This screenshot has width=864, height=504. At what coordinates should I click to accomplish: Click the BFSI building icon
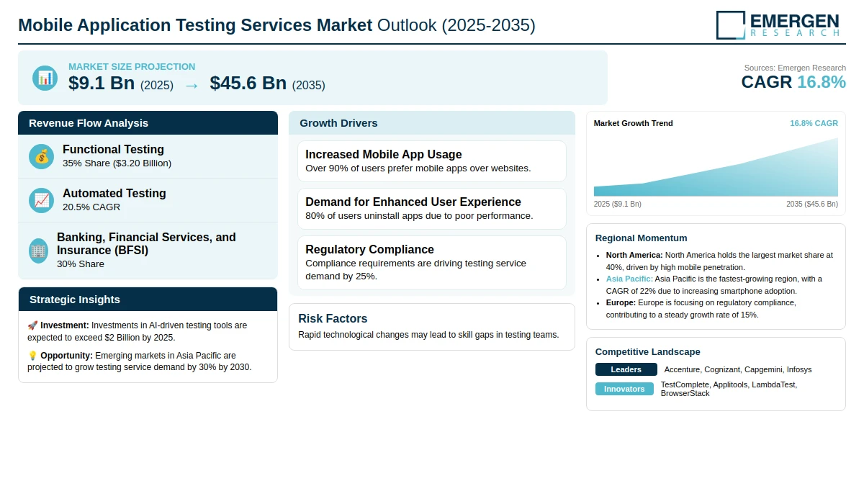click(38, 251)
